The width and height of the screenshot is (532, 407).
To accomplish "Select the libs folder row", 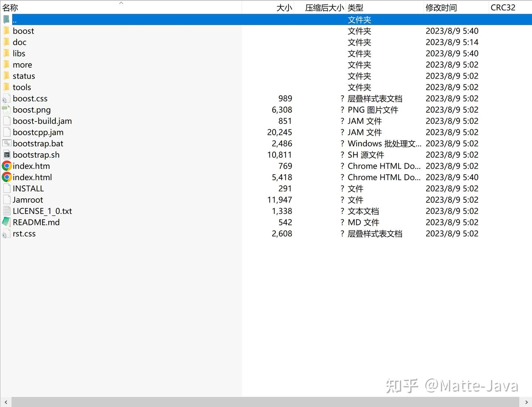I will [x=19, y=53].
